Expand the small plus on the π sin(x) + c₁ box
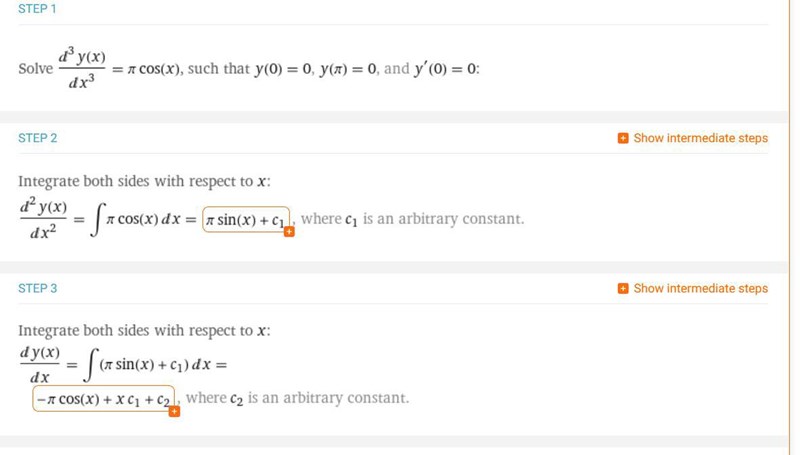Image resolution: width=800 pixels, height=455 pixels. pyautogui.click(x=289, y=231)
